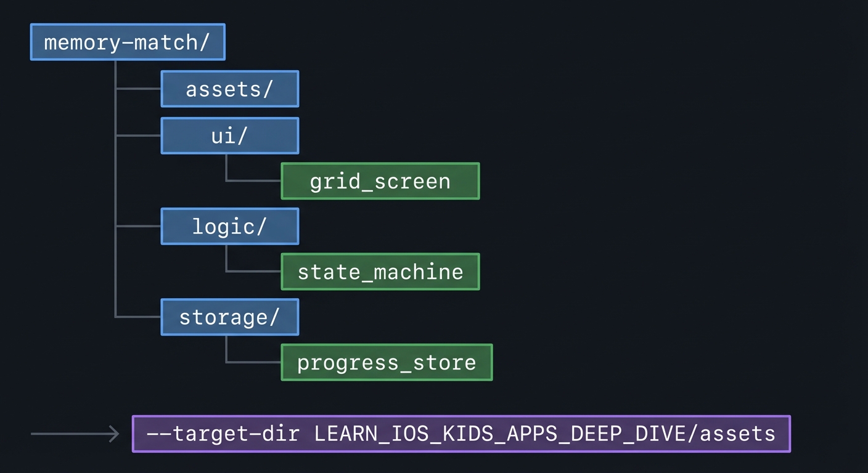Select the memory-match/ root node
This screenshot has width=868, height=473.
click(127, 42)
